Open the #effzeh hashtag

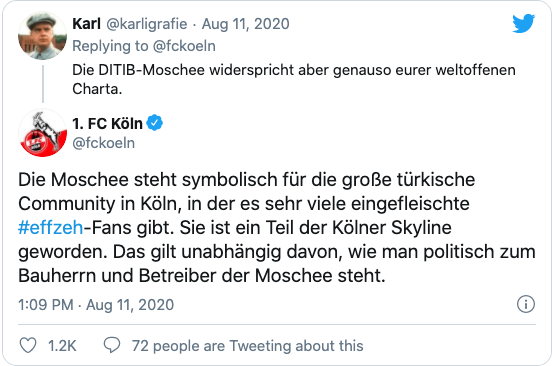coord(51,228)
